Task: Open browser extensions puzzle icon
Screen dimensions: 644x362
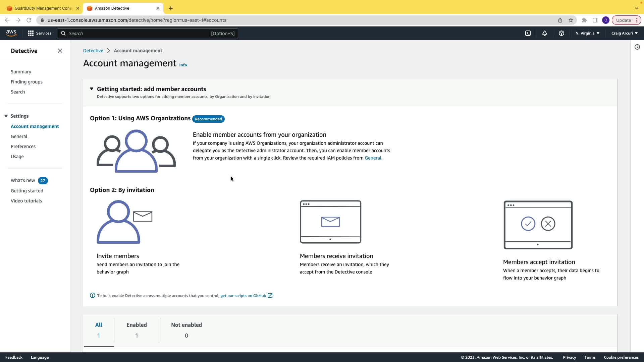Action: pos(584,20)
